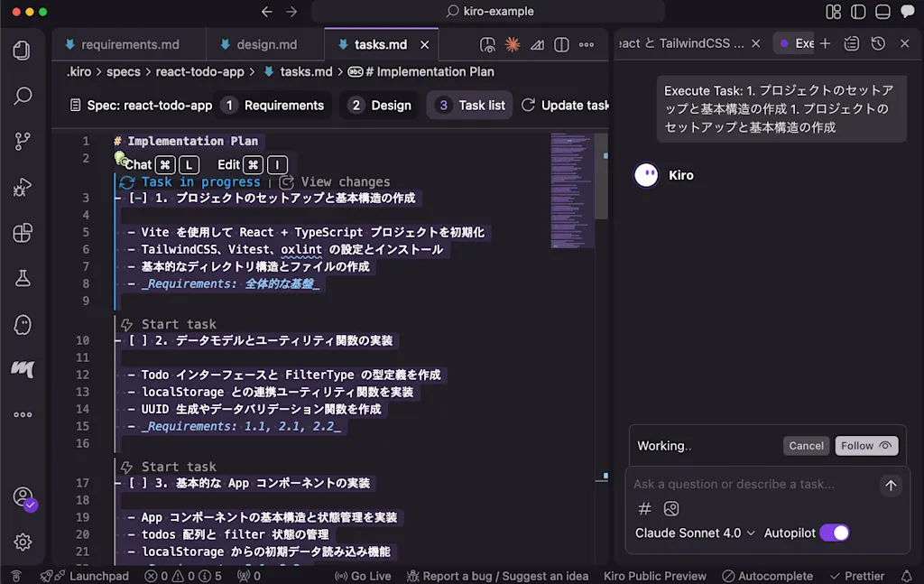Click the chat history clock icon
Screen dimensions: 924x584
coord(878,43)
